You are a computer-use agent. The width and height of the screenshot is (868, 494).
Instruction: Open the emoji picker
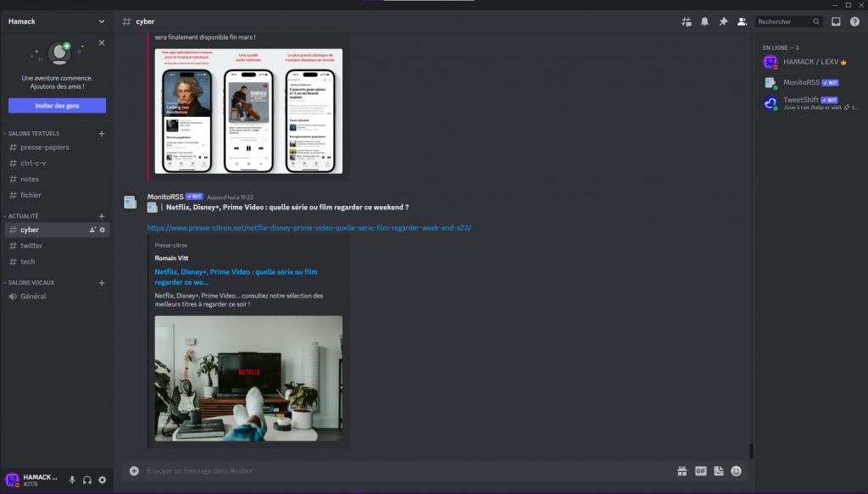pyautogui.click(x=737, y=471)
